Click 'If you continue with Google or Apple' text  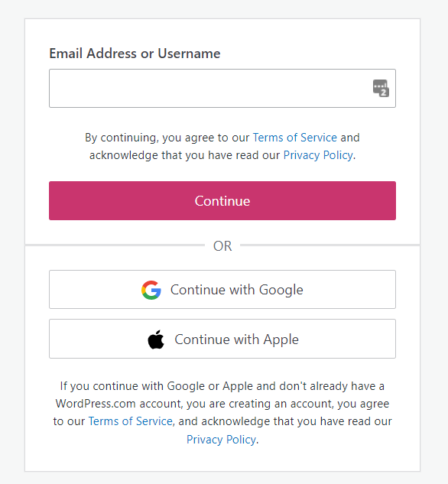157,386
